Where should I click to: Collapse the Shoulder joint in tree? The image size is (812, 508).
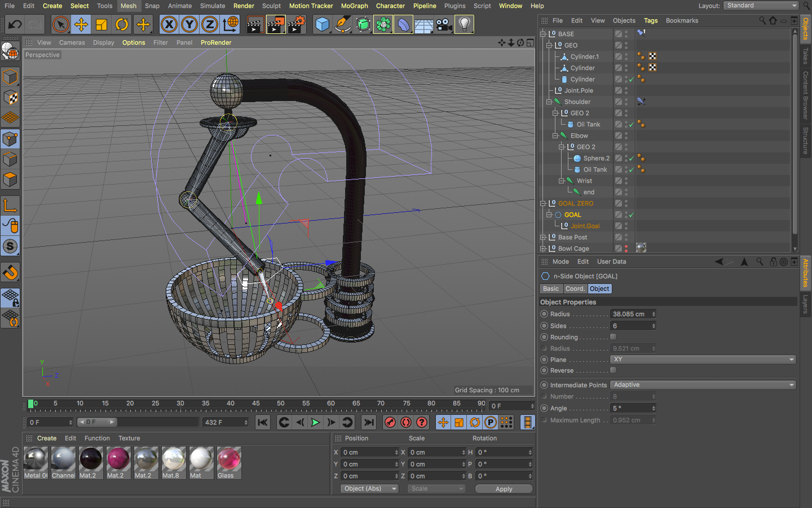[549, 102]
